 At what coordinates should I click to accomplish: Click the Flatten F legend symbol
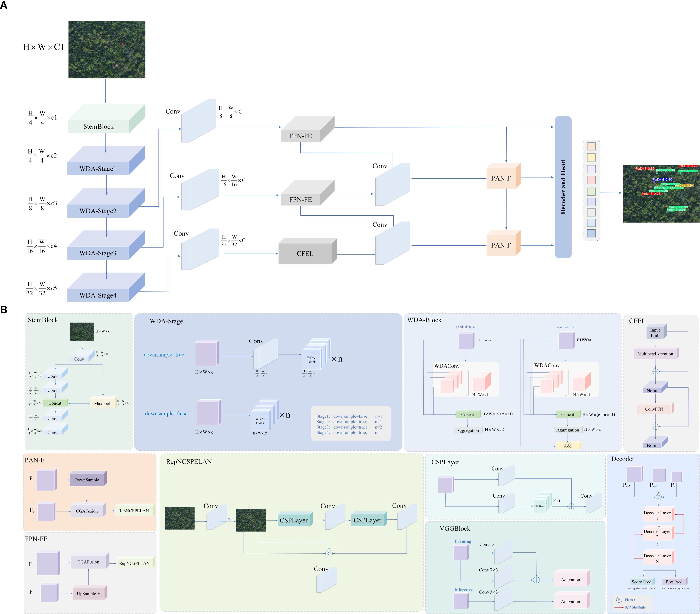(x=619, y=600)
